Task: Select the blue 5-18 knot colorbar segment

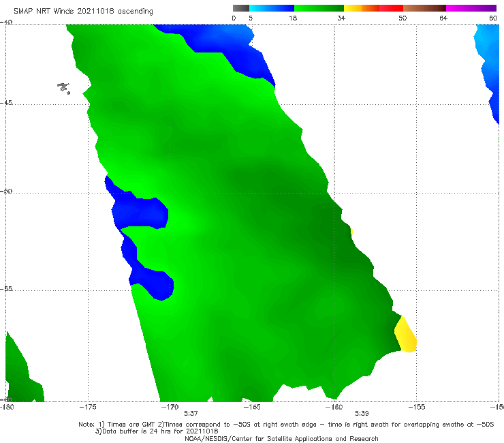Action: click(272, 8)
